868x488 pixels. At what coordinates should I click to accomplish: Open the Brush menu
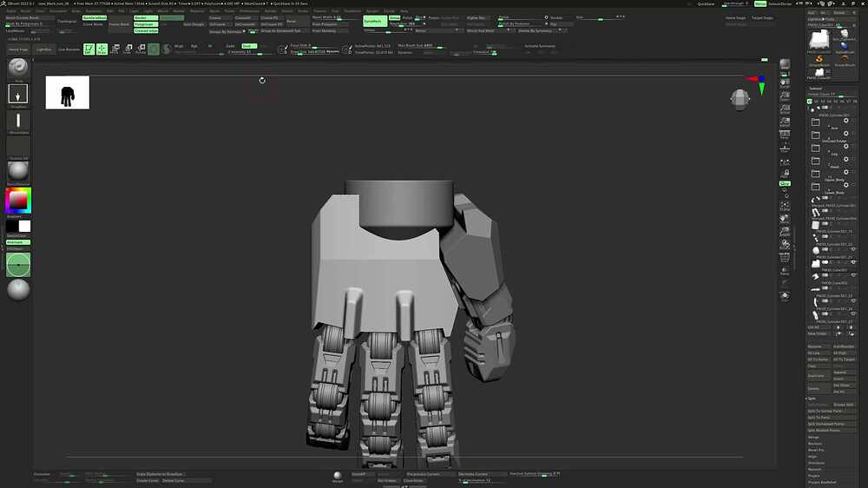tap(26, 10)
